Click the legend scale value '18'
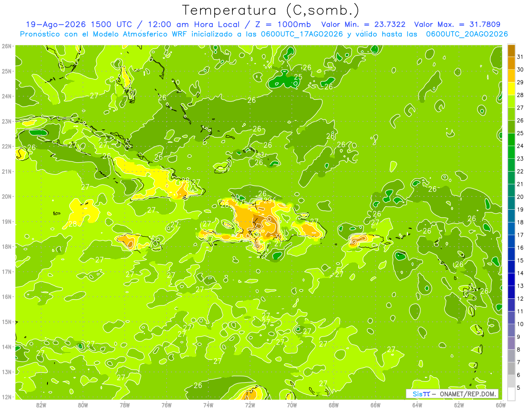This screenshot has height=411, width=532. [x=520, y=222]
